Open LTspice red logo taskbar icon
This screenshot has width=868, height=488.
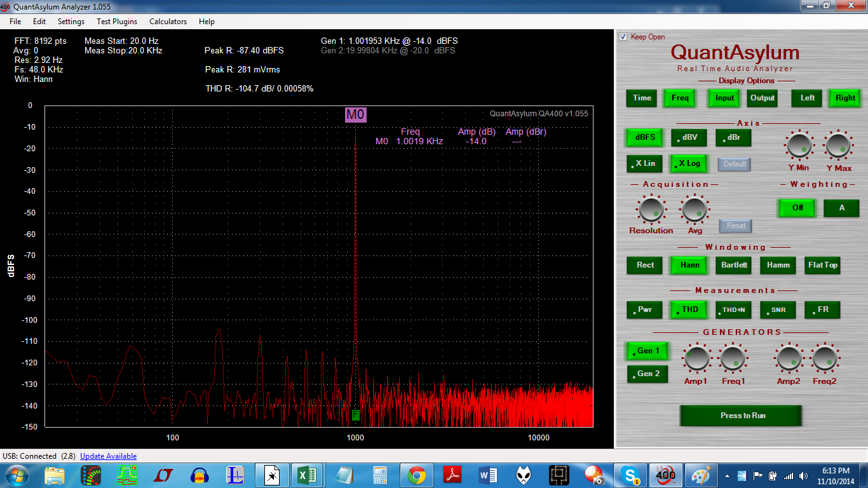[164, 475]
